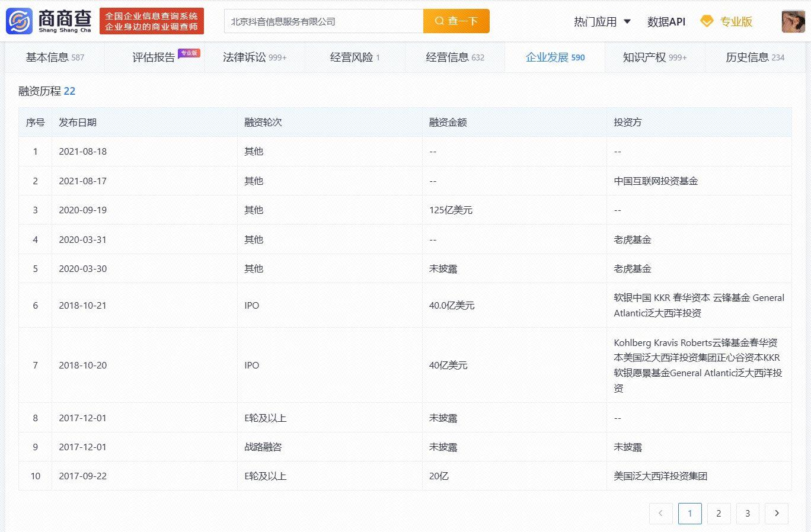Switch to 基本信息 tab
This screenshot has height=532, width=811.
click(x=47, y=56)
